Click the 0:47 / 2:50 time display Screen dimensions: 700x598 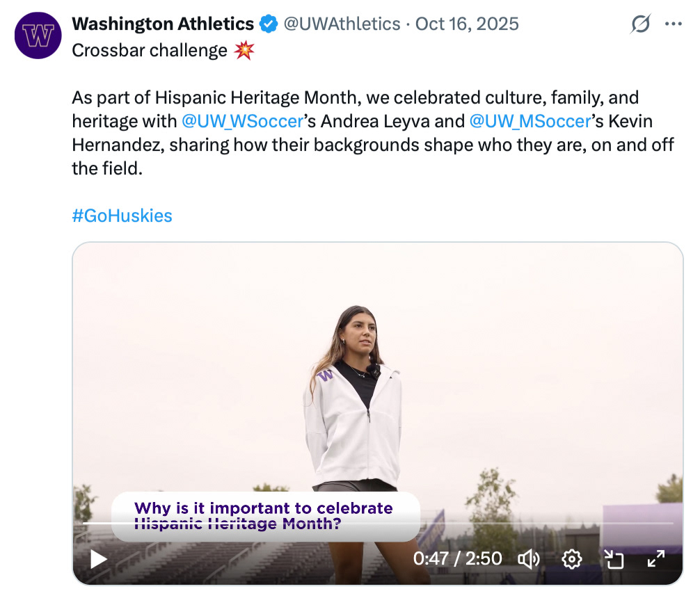pos(457,559)
